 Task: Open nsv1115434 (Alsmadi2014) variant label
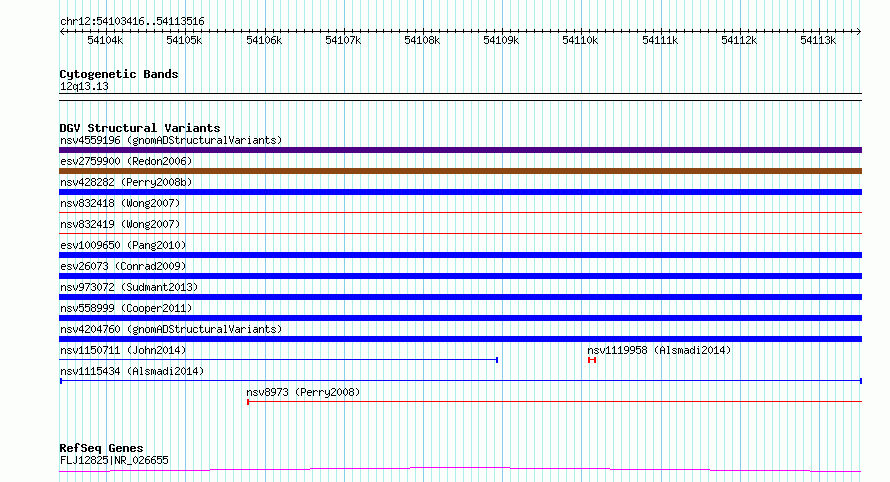132,371
